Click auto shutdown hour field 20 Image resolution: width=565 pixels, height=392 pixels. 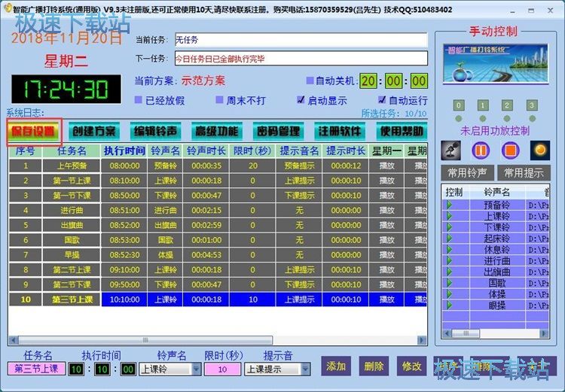tap(368, 81)
